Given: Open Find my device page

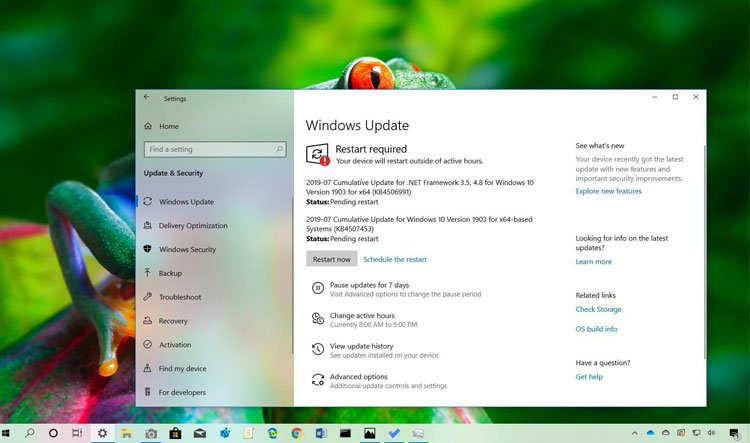Looking at the screenshot, I should pos(182,369).
